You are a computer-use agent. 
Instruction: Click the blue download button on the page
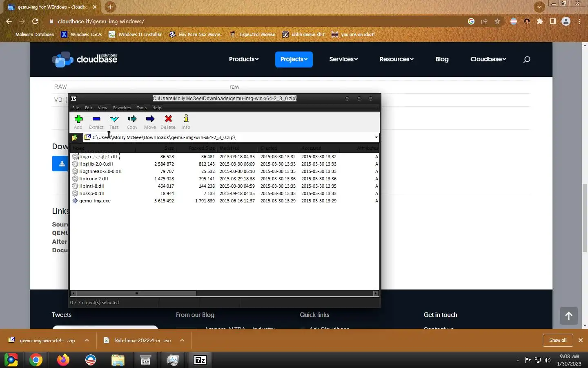click(x=60, y=164)
